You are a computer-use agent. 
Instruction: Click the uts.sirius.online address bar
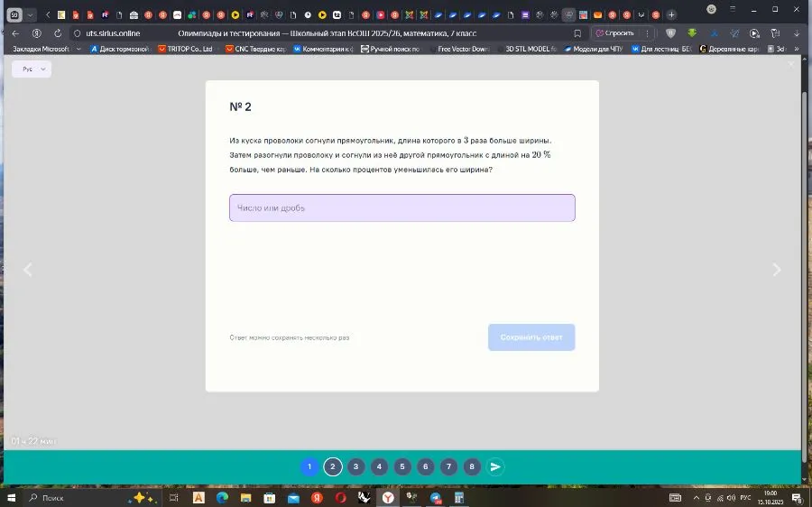(x=113, y=33)
